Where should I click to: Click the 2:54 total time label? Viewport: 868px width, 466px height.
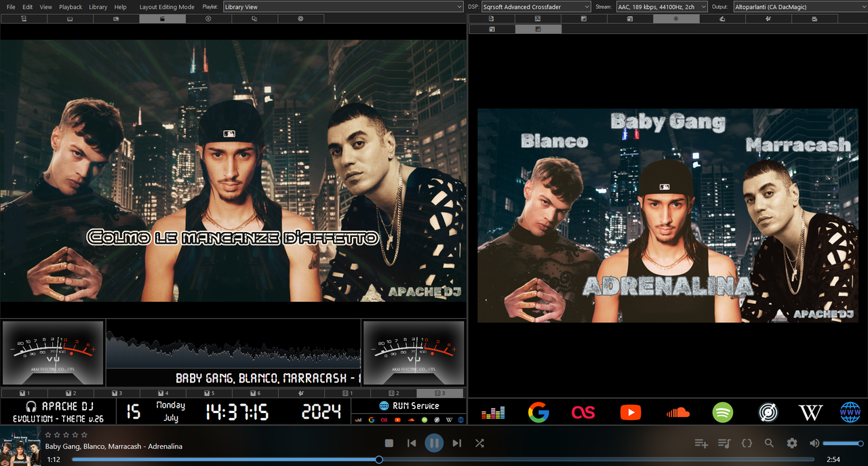tap(833, 459)
